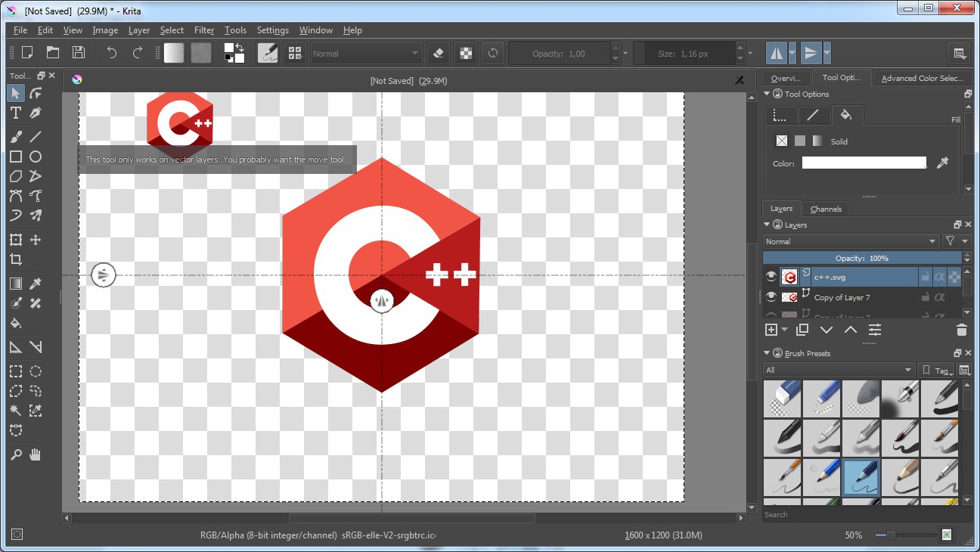The width and height of the screenshot is (980, 552).
Task: Click the Save document button
Action: (x=78, y=53)
